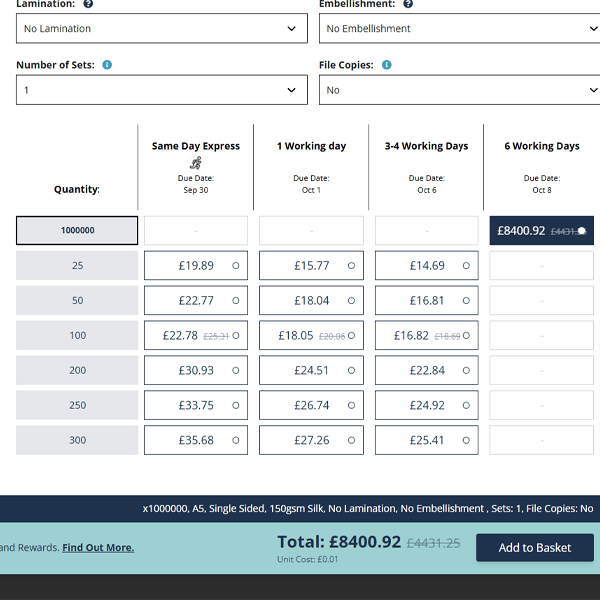Open the Embellishment help question-mark icon
This screenshot has width=600, height=600.
(x=408, y=4)
